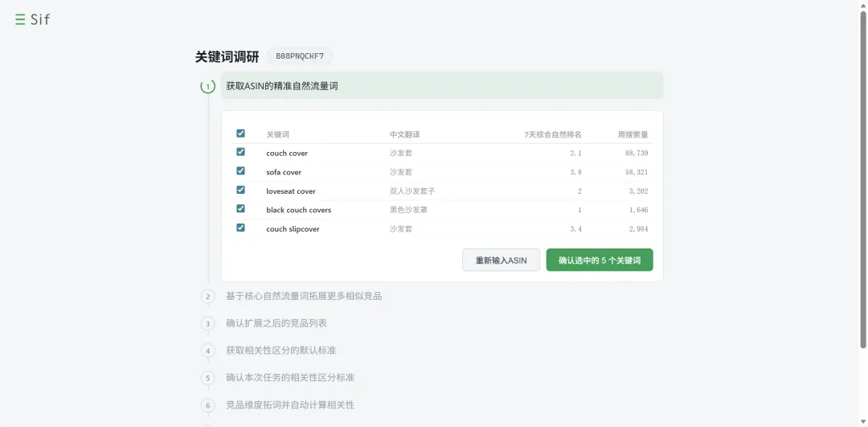Click the page vertical scrollbar thumb
868x427 pixels.
point(863,179)
